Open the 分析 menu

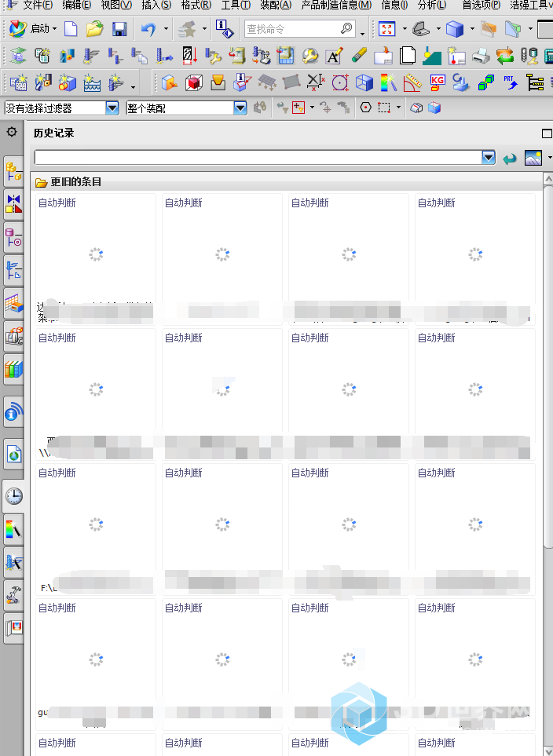[432, 5]
